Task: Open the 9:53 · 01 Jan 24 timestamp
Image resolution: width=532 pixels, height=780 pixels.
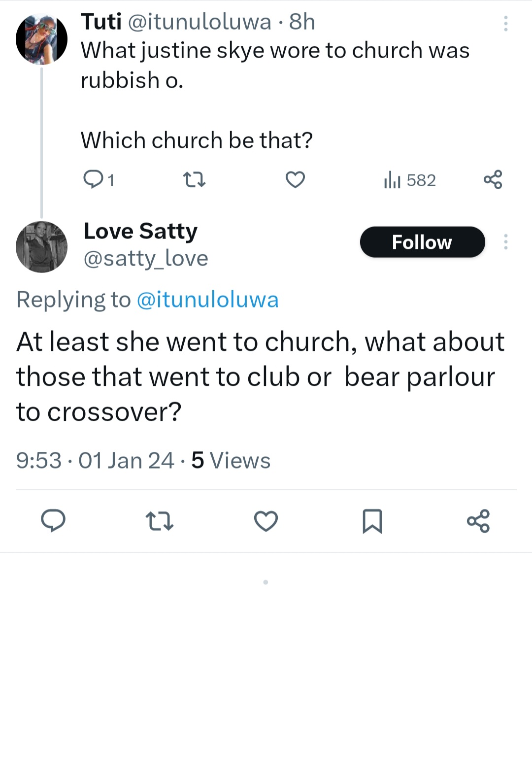Action: coord(95,461)
